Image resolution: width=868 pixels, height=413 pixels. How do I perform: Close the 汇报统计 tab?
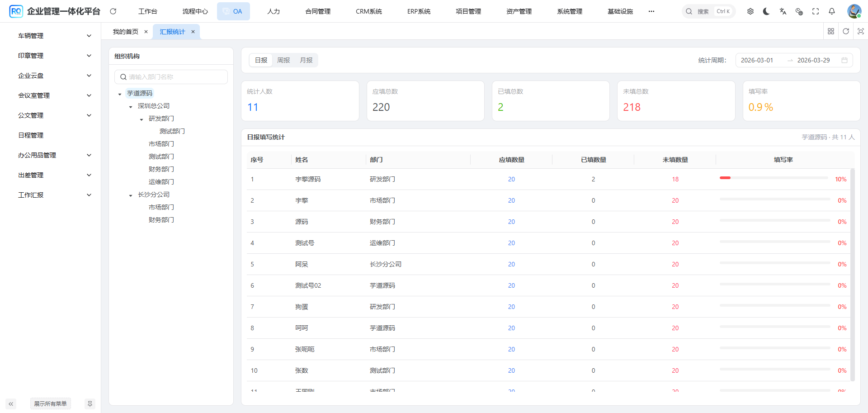click(193, 32)
